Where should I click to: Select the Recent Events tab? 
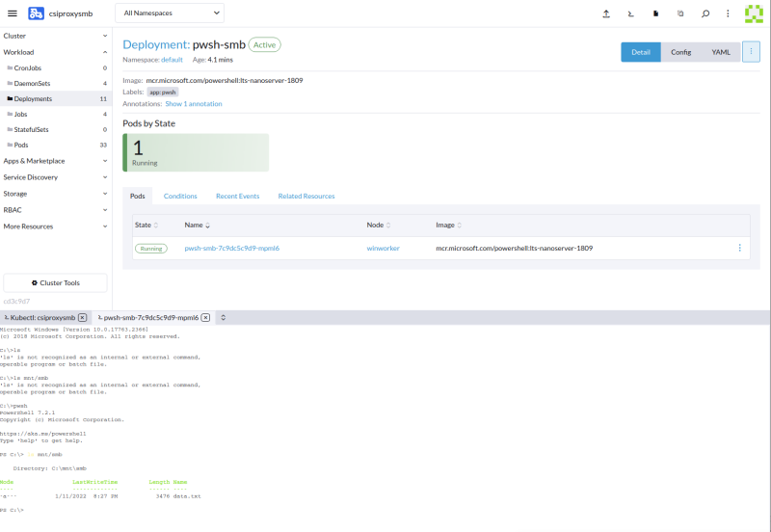coord(237,196)
